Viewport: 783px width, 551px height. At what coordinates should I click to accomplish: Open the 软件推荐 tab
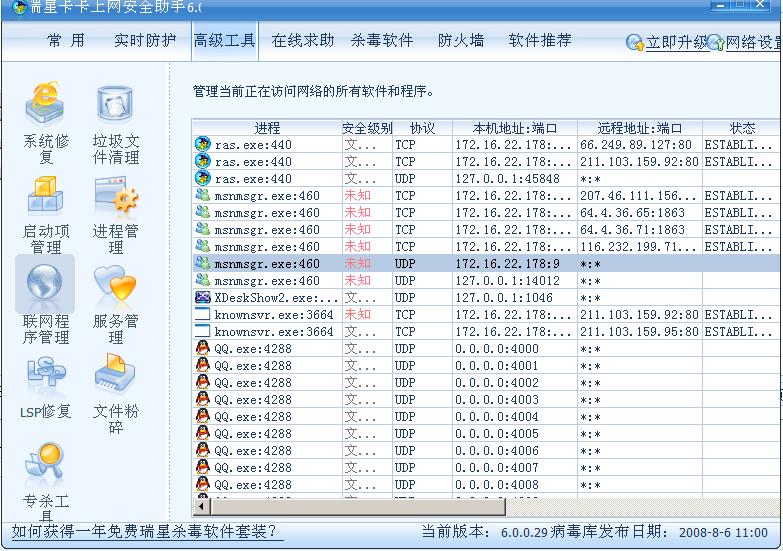click(x=540, y=40)
